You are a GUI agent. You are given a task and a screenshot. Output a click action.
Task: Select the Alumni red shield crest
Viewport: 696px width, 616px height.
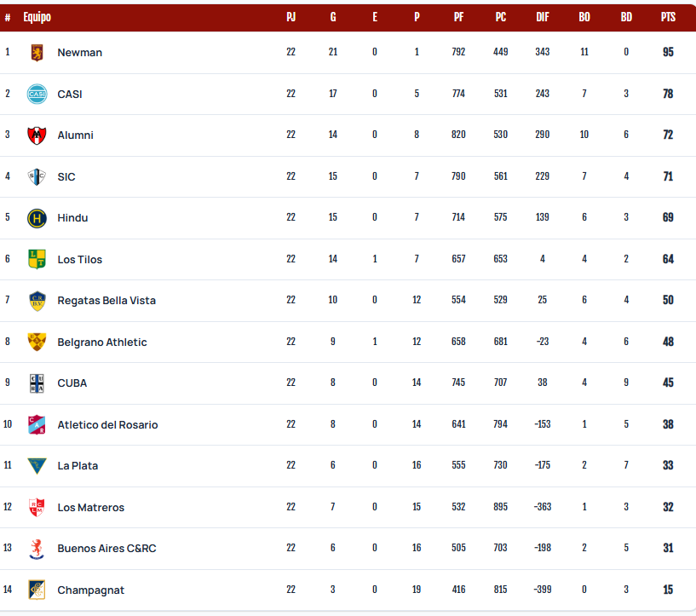37,135
